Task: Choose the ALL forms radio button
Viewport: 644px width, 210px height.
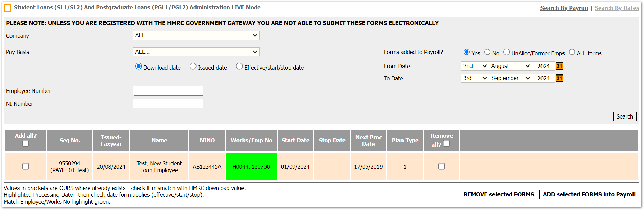Action: tap(572, 52)
